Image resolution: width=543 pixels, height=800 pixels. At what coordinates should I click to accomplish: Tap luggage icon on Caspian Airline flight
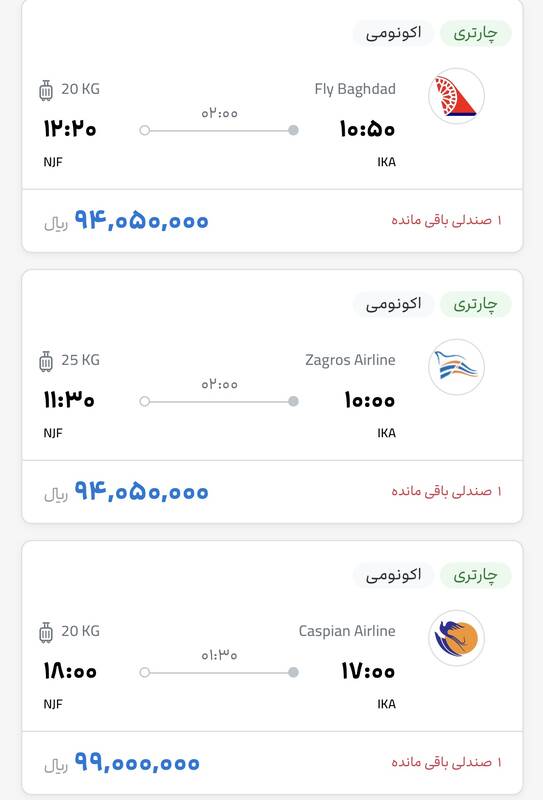[46, 632]
